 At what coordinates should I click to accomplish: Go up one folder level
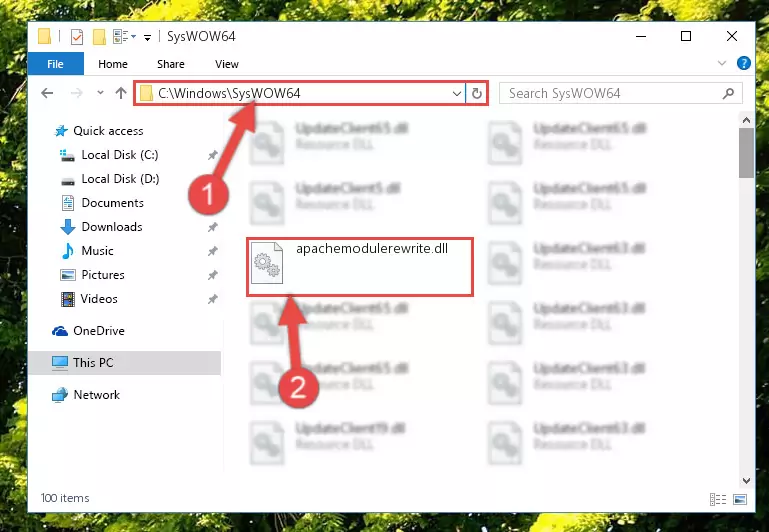click(x=121, y=93)
